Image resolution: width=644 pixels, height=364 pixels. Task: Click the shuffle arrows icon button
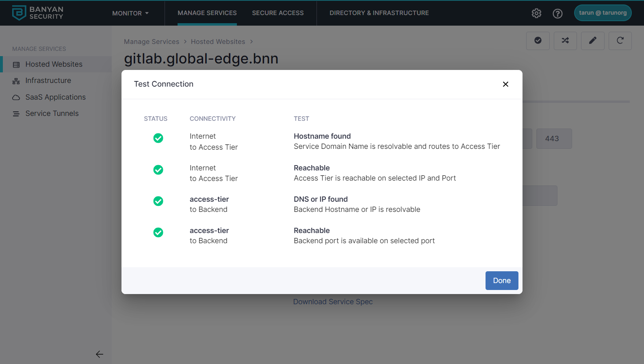pos(565,41)
